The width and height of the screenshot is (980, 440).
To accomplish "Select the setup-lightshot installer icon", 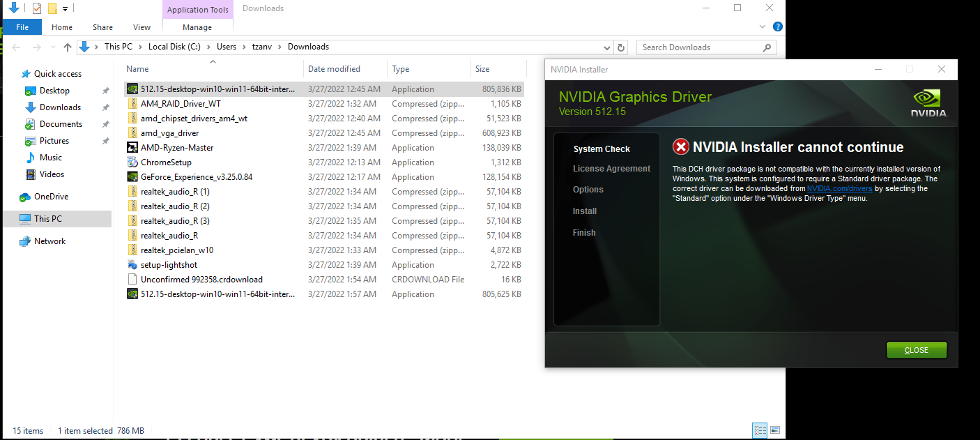I will 132,265.
